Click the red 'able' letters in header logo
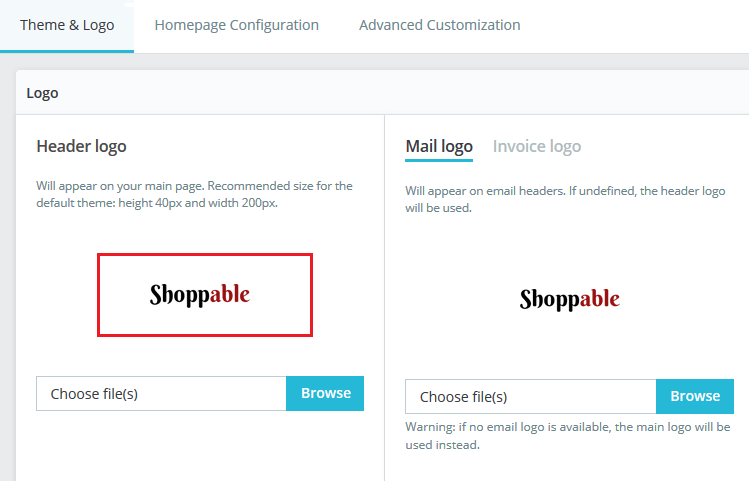The width and height of the screenshot is (749, 481). point(231,294)
